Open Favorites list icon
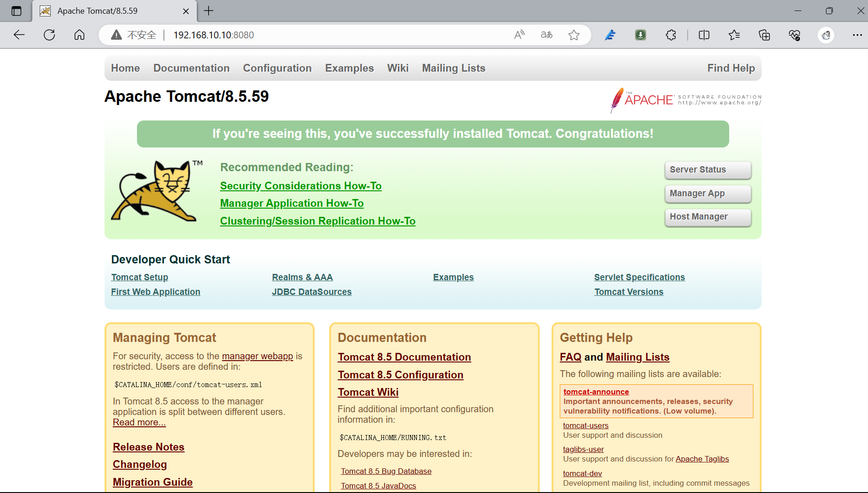Screen dimensions: 868x493 [x=734, y=35]
